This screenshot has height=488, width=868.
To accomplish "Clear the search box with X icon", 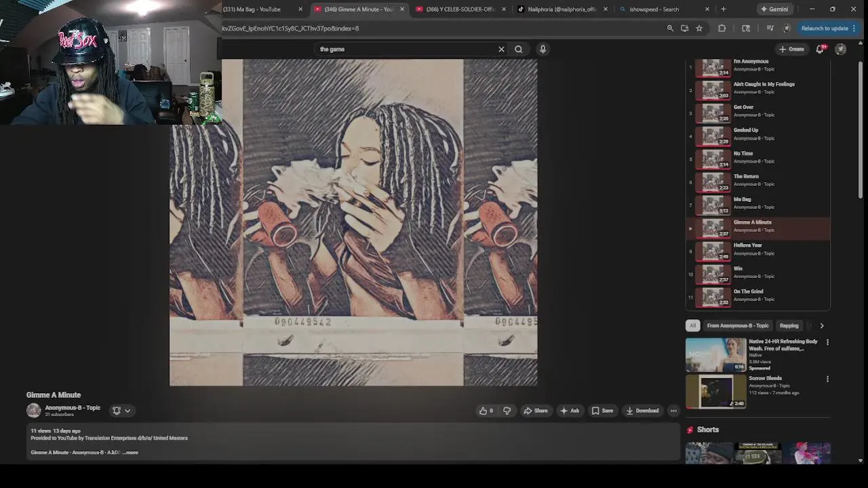I will (x=501, y=49).
